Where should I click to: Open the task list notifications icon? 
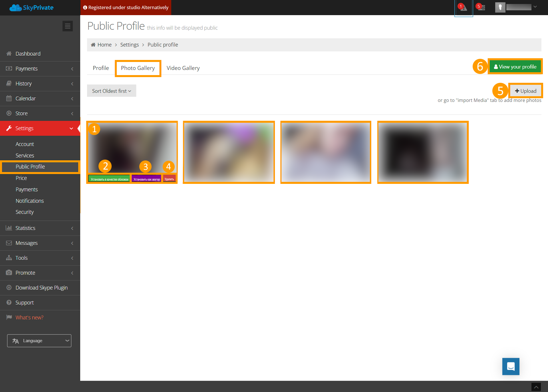(x=481, y=8)
